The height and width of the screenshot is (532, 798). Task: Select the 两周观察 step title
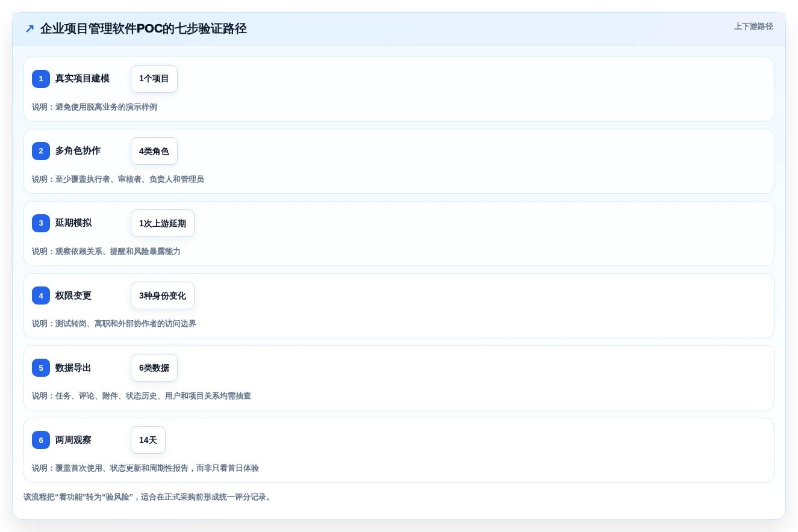(x=73, y=440)
